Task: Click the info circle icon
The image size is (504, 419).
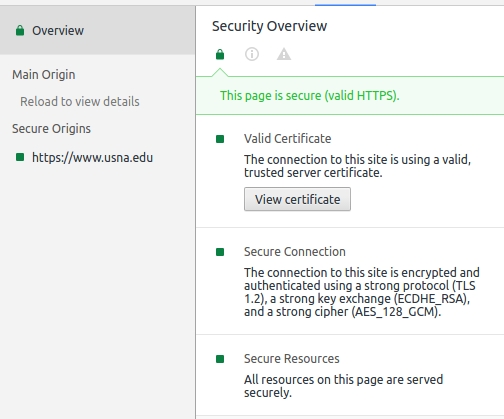Action: pos(252,54)
